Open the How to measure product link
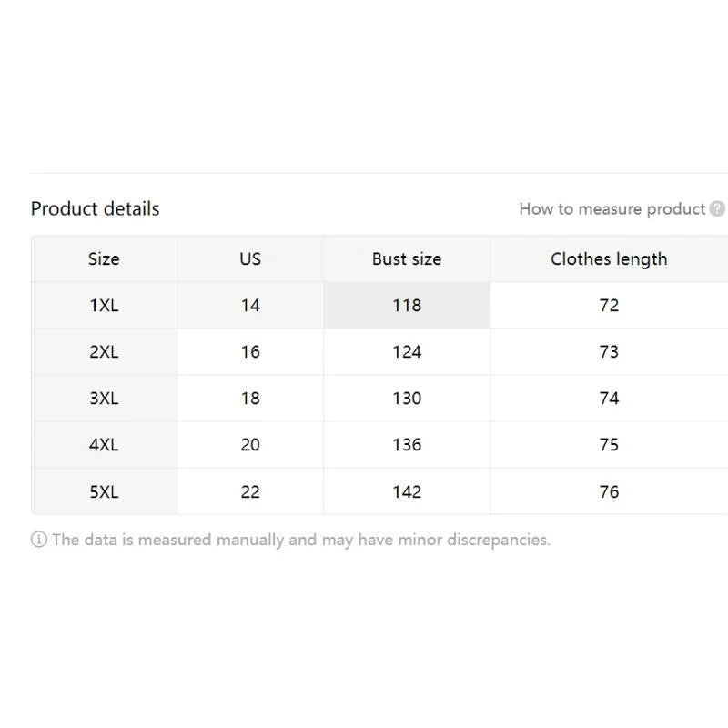Viewport: 728px width, 728px height. click(x=612, y=209)
